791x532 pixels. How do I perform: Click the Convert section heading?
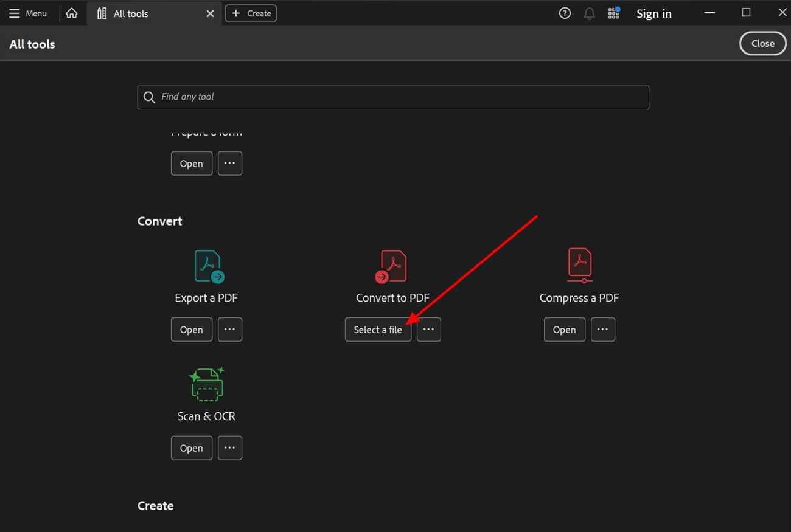point(160,221)
